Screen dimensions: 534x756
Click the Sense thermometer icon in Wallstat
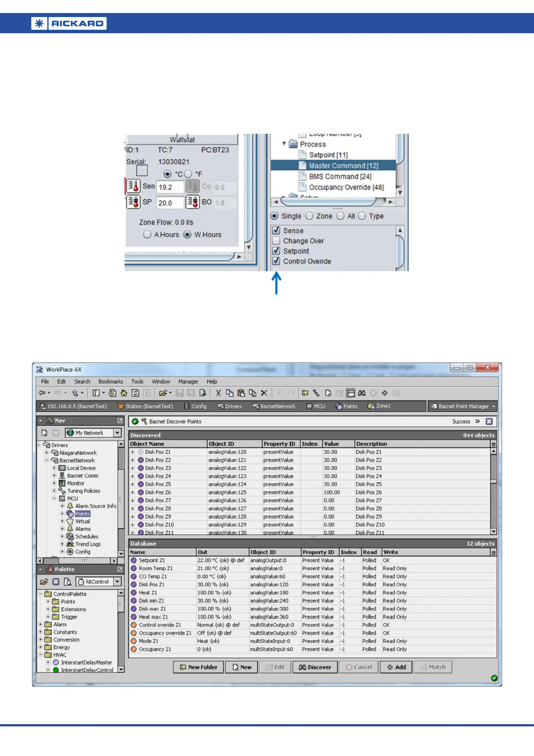[x=133, y=186]
